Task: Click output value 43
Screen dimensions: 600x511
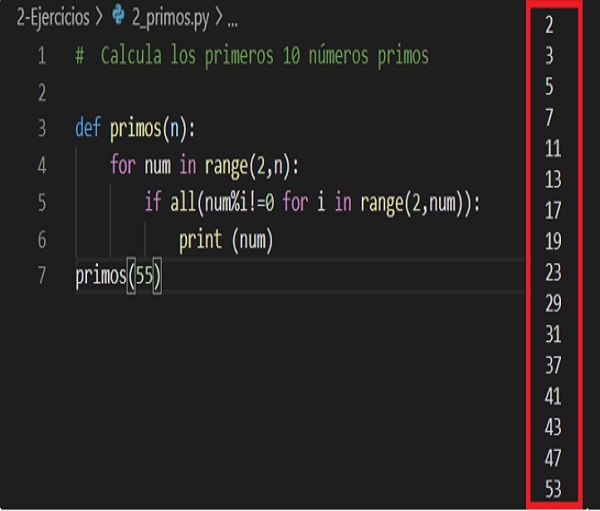Action: (x=553, y=427)
